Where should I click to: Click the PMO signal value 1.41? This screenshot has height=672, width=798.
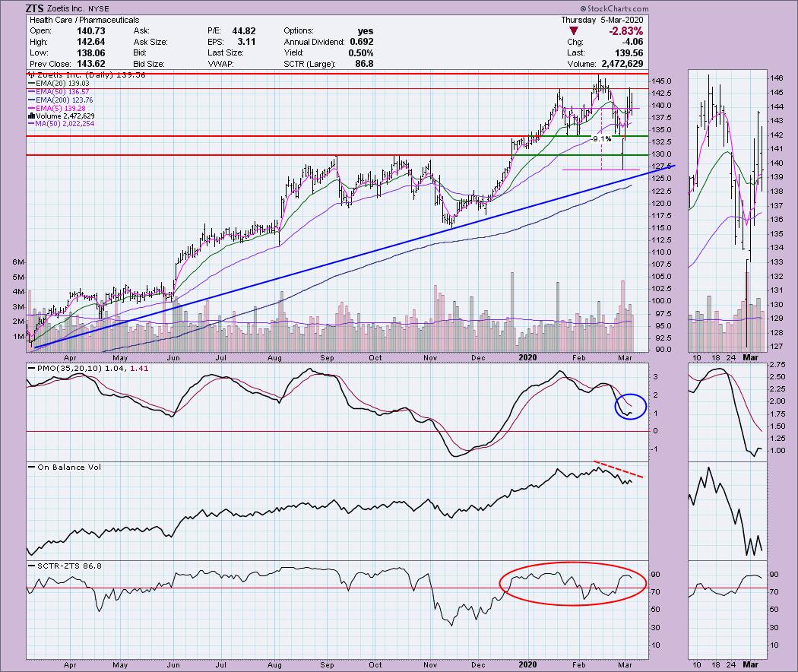[139, 368]
